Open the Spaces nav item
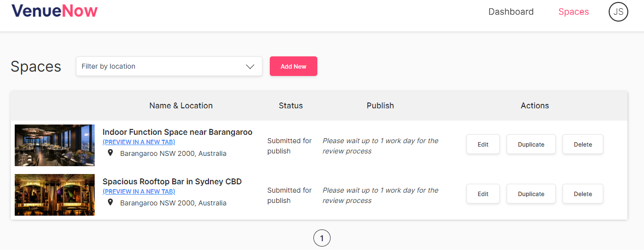 coord(573,12)
